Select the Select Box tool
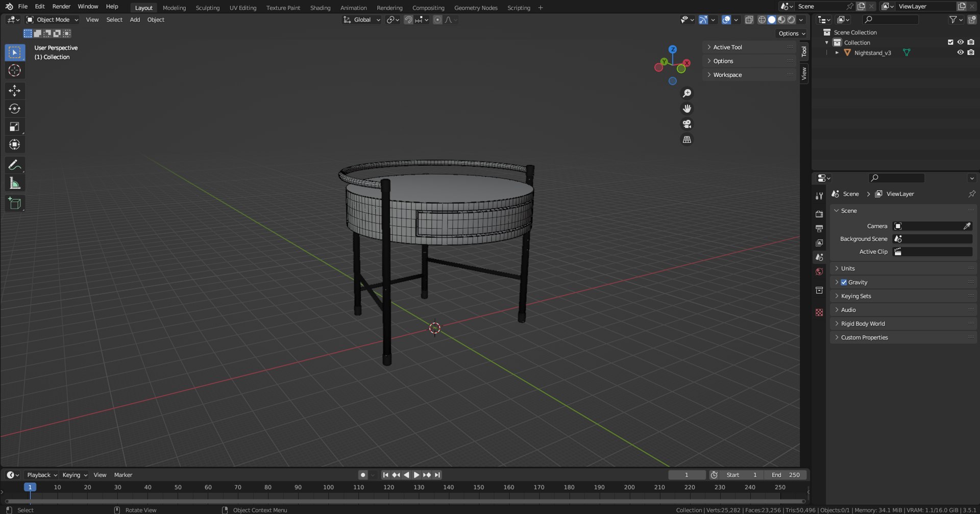The image size is (980, 514). coord(14,52)
